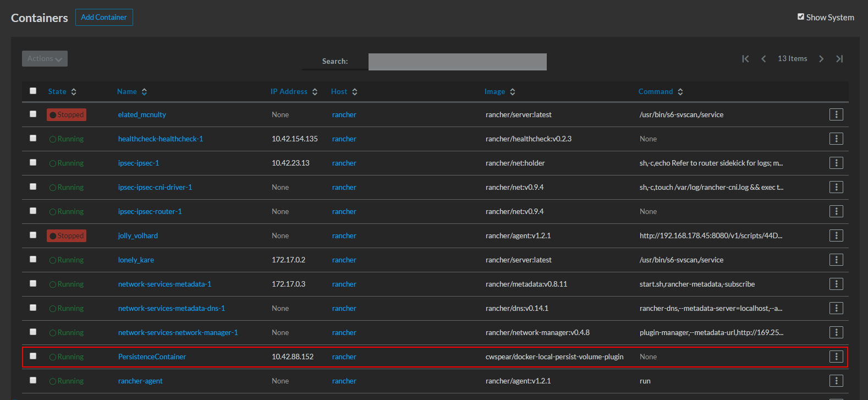Go to previous page of containers
Viewport: 868px width, 400px height.
[x=763, y=59]
